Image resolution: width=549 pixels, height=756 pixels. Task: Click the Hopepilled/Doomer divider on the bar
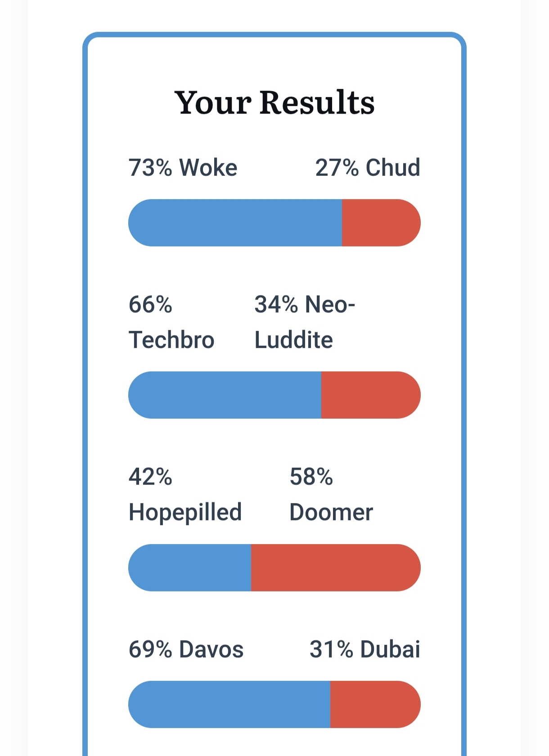251,568
